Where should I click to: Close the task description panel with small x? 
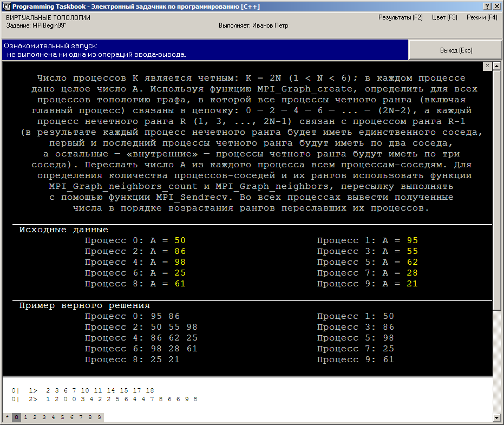click(x=487, y=66)
